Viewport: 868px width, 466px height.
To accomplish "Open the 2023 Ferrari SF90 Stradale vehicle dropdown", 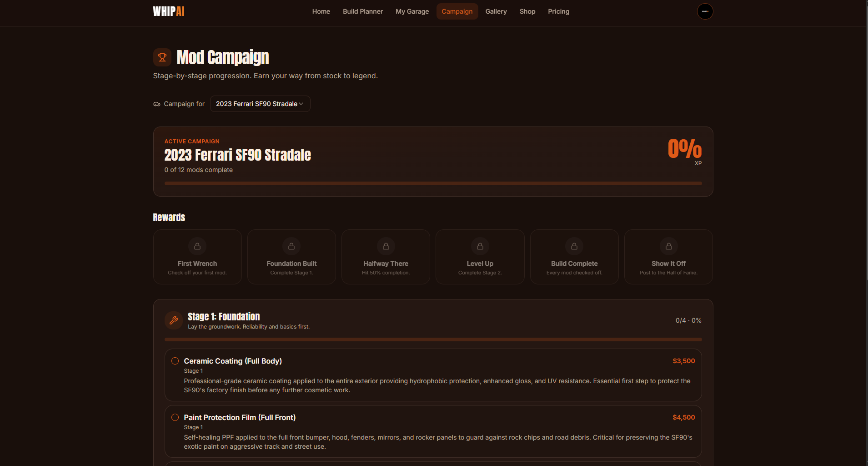I will pyautogui.click(x=260, y=104).
